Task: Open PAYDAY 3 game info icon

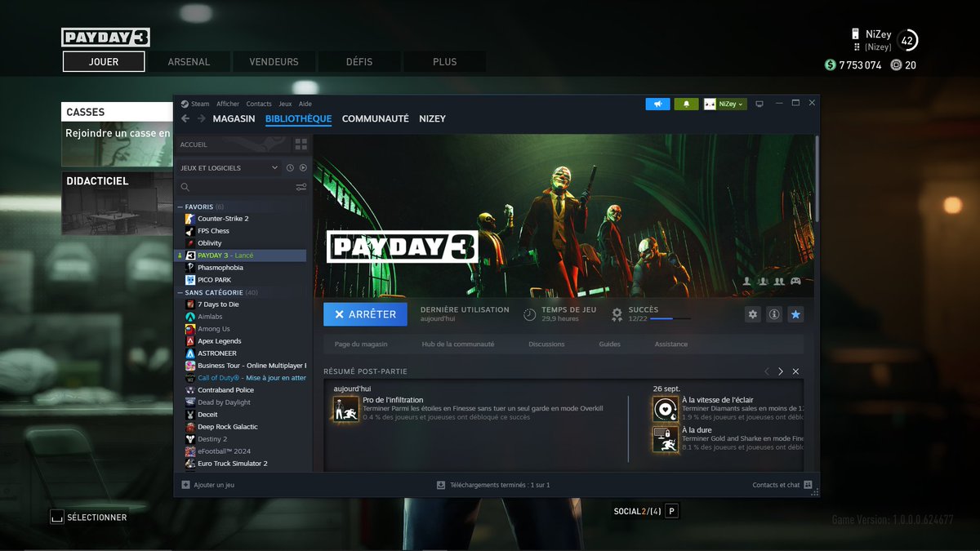Action: click(x=774, y=314)
